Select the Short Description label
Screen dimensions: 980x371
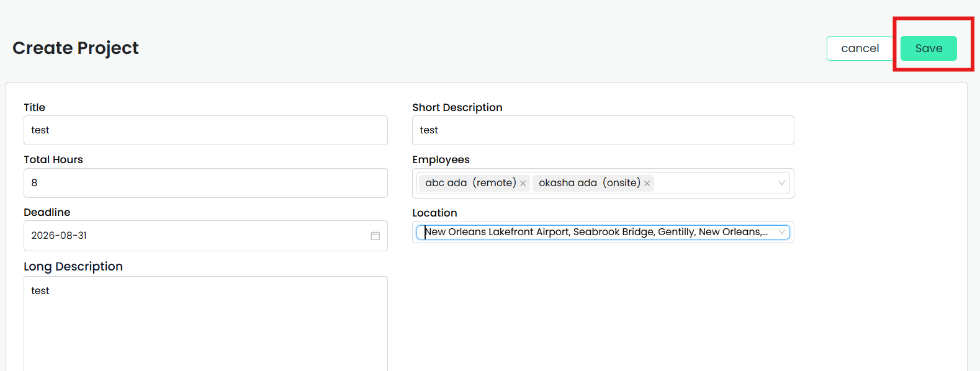pyautogui.click(x=457, y=107)
